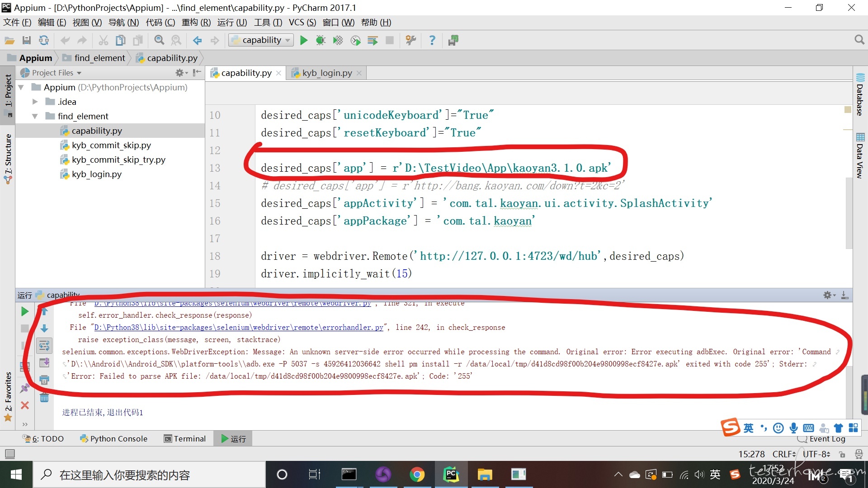The width and height of the screenshot is (868, 488).
Task: Undo the last action with the toolbar arrow
Action: (65, 41)
